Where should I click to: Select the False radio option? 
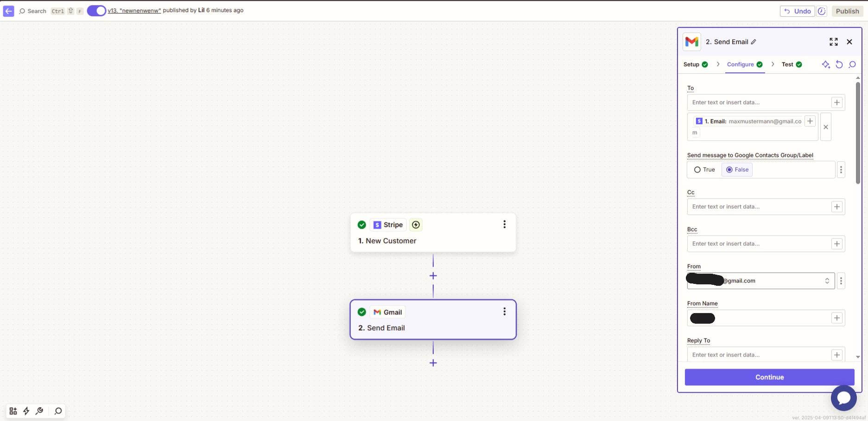(737, 170)
